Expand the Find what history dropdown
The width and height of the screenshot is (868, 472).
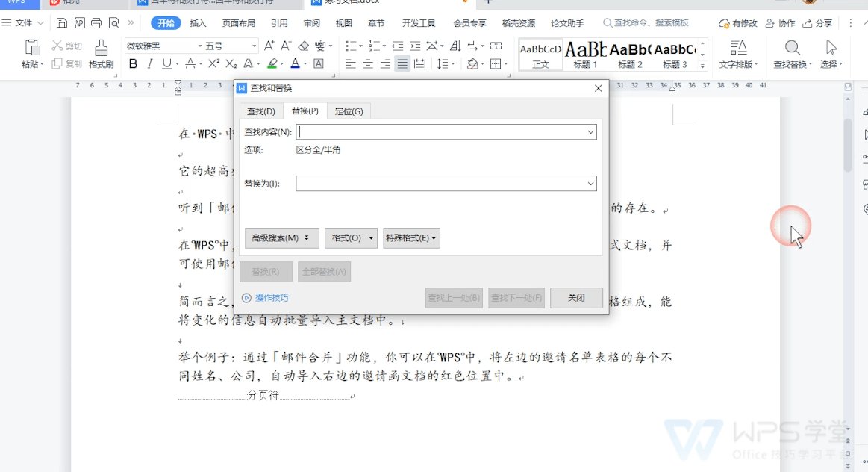pos(590,132)
